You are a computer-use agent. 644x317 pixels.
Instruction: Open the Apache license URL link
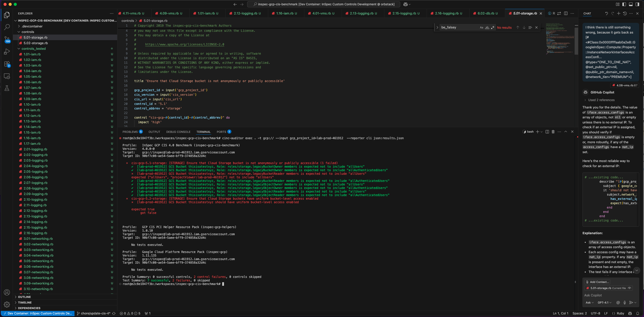(185, 44)
